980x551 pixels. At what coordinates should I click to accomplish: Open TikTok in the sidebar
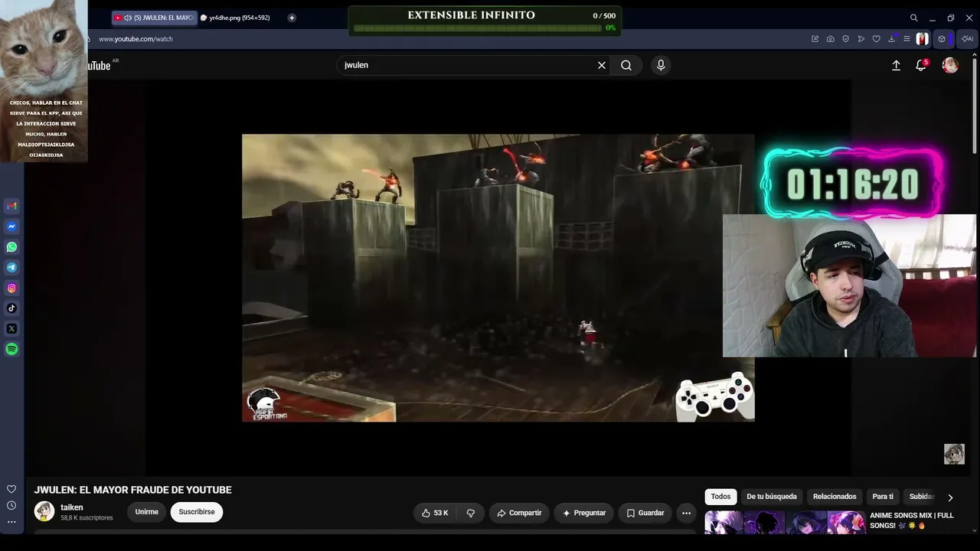point(11,308)
